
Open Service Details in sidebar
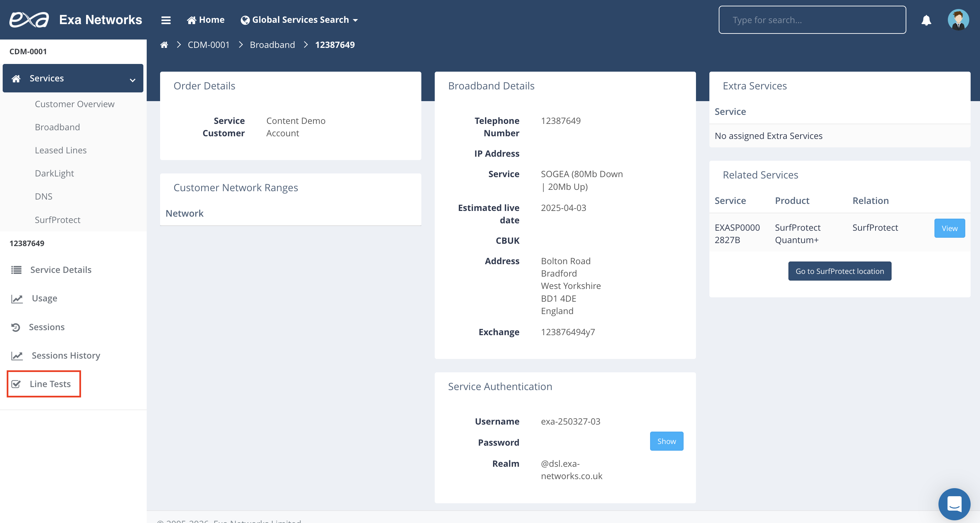(x=61, y=270)
